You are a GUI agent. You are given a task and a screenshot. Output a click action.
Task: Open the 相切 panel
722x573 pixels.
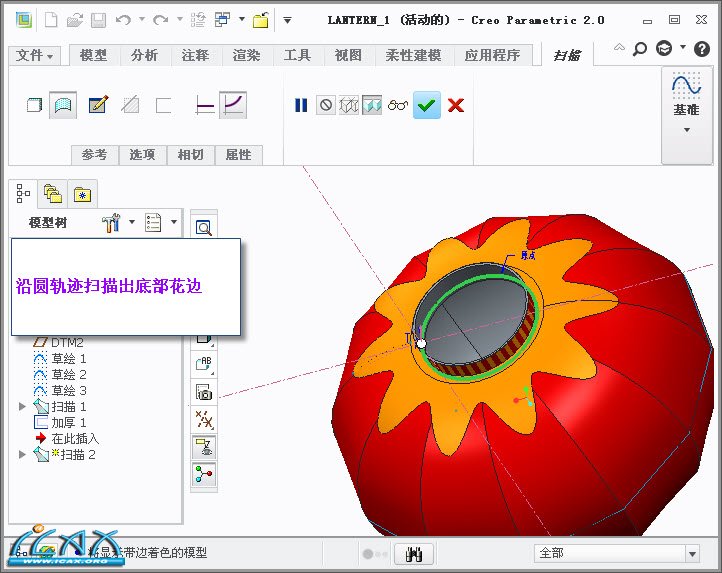[x=191, y=155]
